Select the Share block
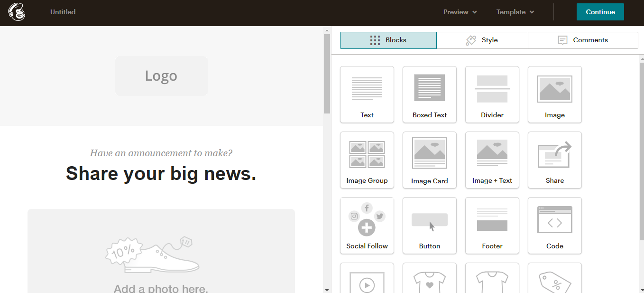The width and height of the screenshot is (644, 293). 554,160
